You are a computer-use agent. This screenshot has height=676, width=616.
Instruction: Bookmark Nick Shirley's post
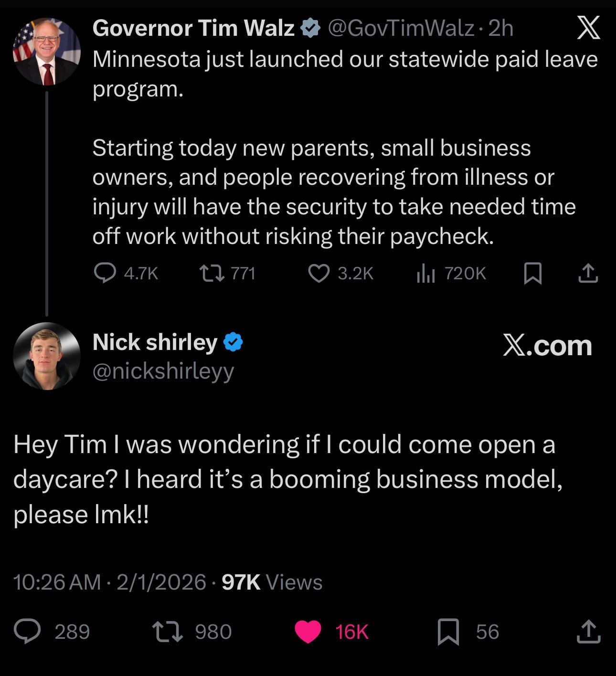tap(448, 631)
